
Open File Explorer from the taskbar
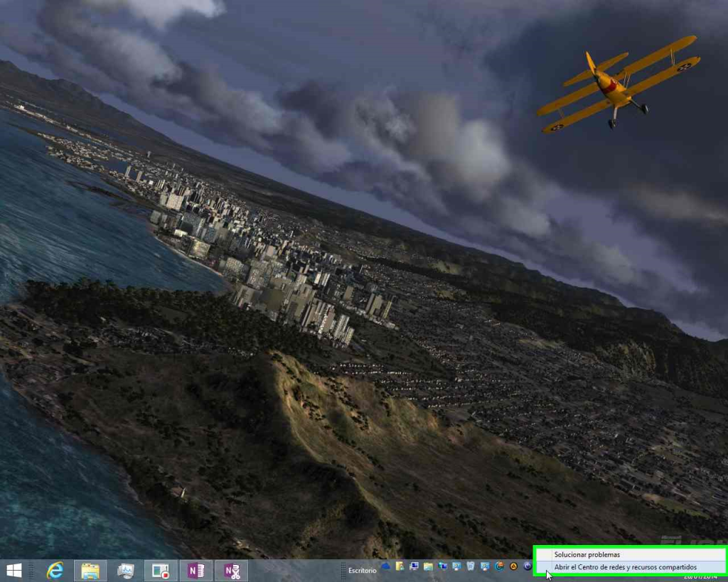90,571
